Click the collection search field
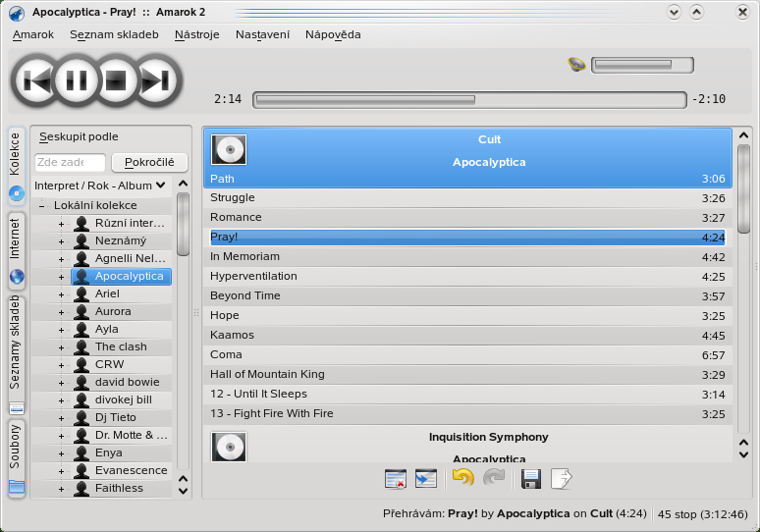760x532 pixels. point(70,162)
